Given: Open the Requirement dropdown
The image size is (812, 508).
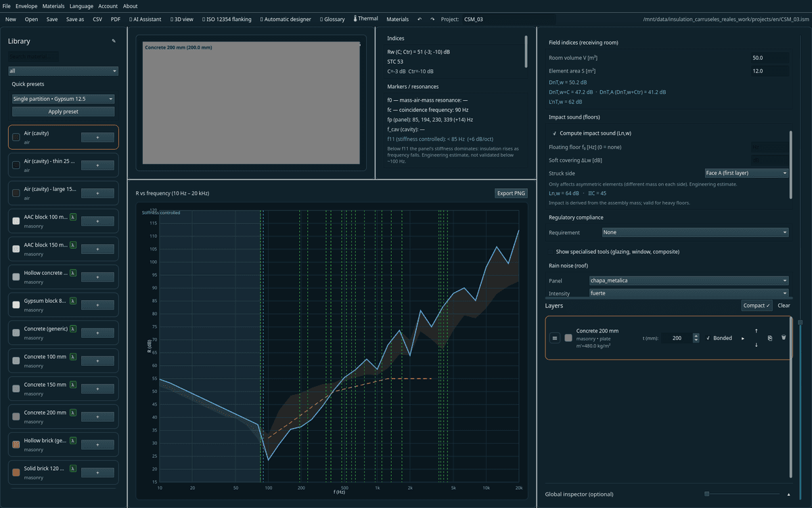Looking at the screenshot, I should click(695, 232).
